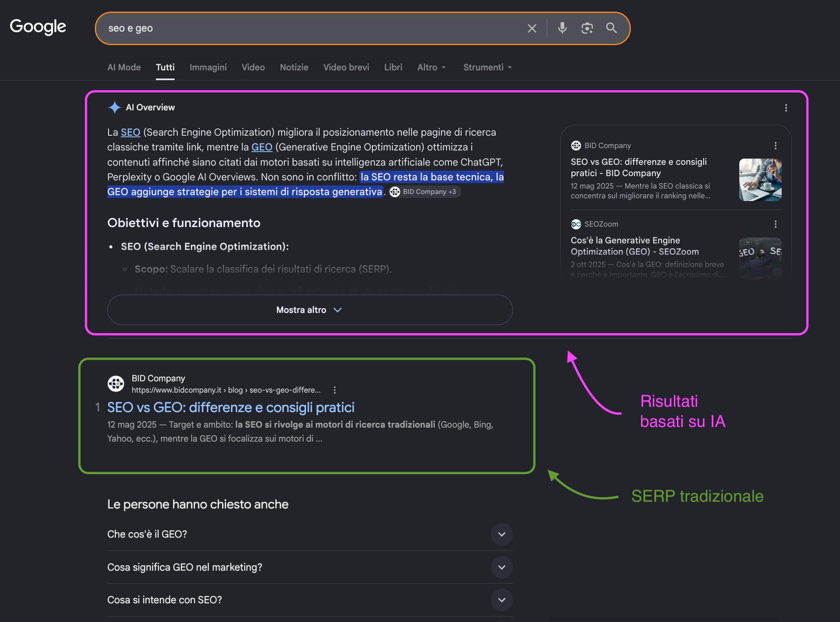Open 'SEO vs GEO: differenze e consigli pratici' result
This screenshot has height=622, width=840.
[231, 407]
